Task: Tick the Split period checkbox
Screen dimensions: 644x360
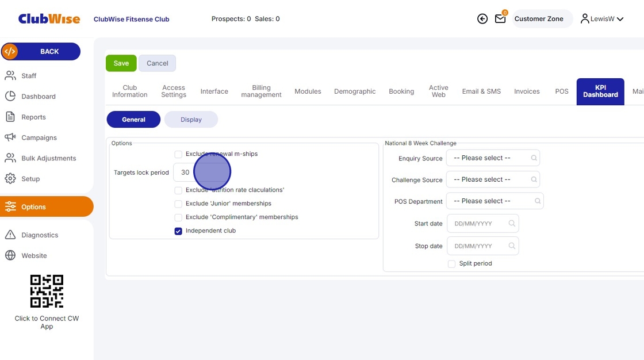Action: click(x=451, y=264)
